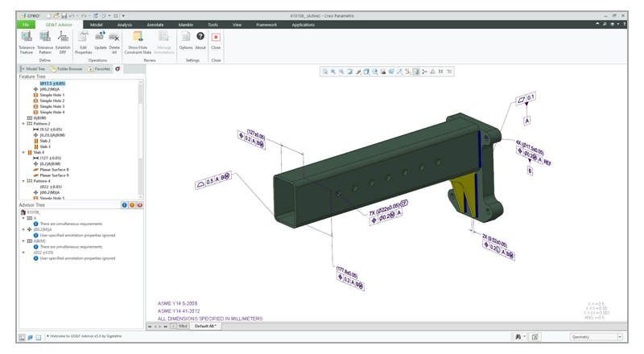The image size is (644, 354).
Task: Collapse the A node in Advisor Tree
Action: point(23,218)
